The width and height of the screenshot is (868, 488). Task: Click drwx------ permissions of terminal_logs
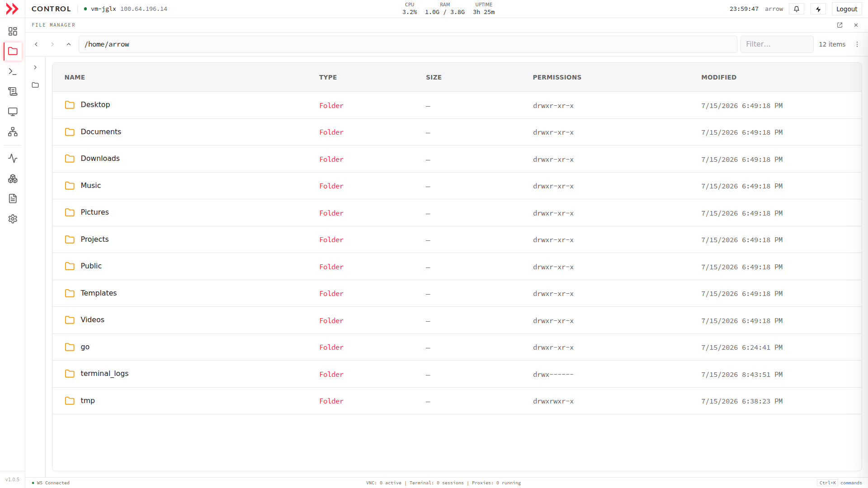(x=553, y=375)
